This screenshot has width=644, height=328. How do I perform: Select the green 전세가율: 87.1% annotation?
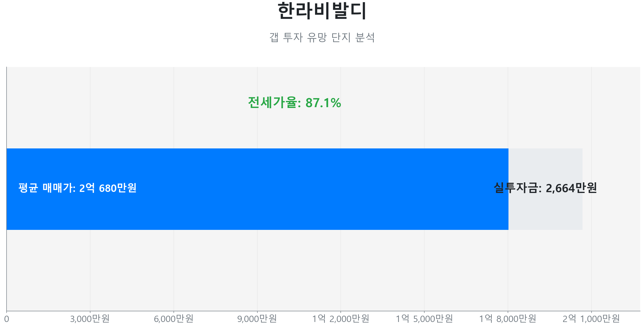294,103
